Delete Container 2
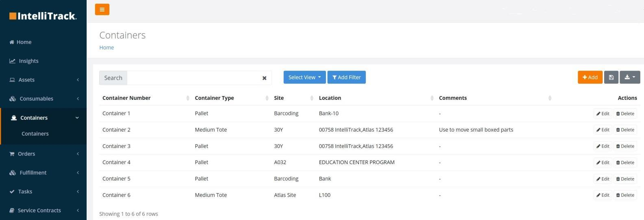 [x=625, y=130]
